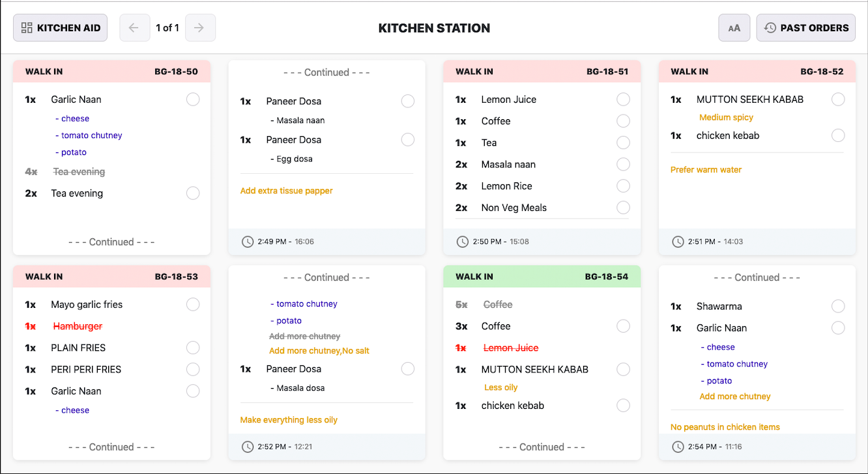This screenshot has height=474, width=868.
Task: Open the Continued section below order BG-18-54
Action: click(x=542, y=447)
